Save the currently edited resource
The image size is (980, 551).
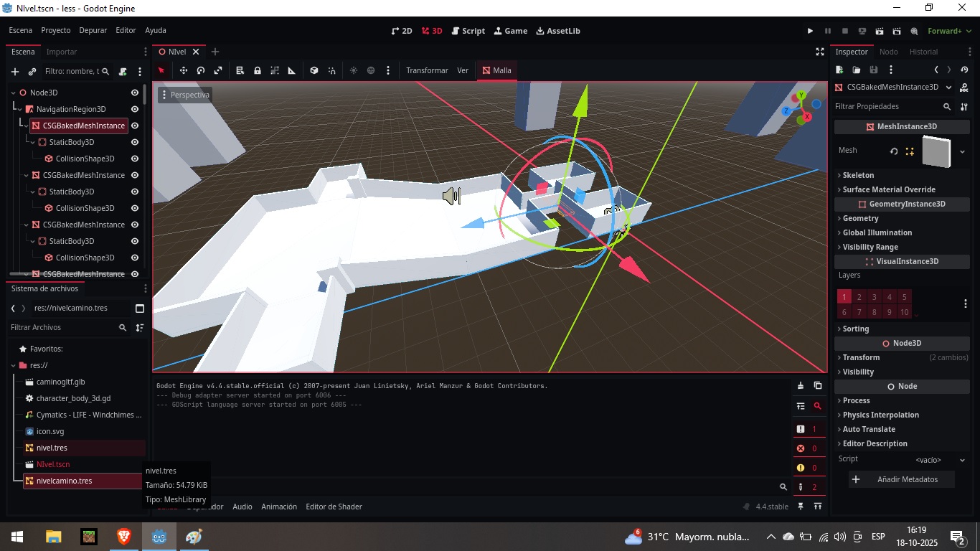pos(874,70)
